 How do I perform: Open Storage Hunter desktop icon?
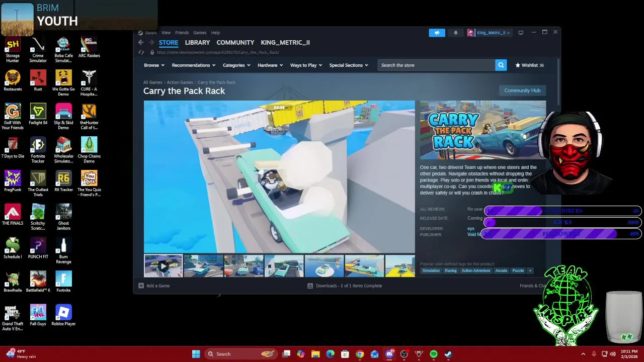[x=13, y=50]
